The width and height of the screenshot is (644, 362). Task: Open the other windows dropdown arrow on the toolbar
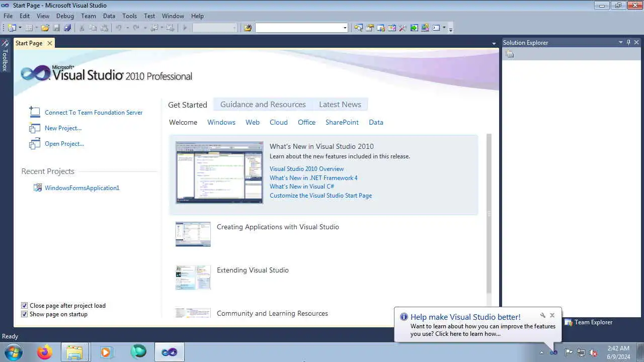coord(444,28)
